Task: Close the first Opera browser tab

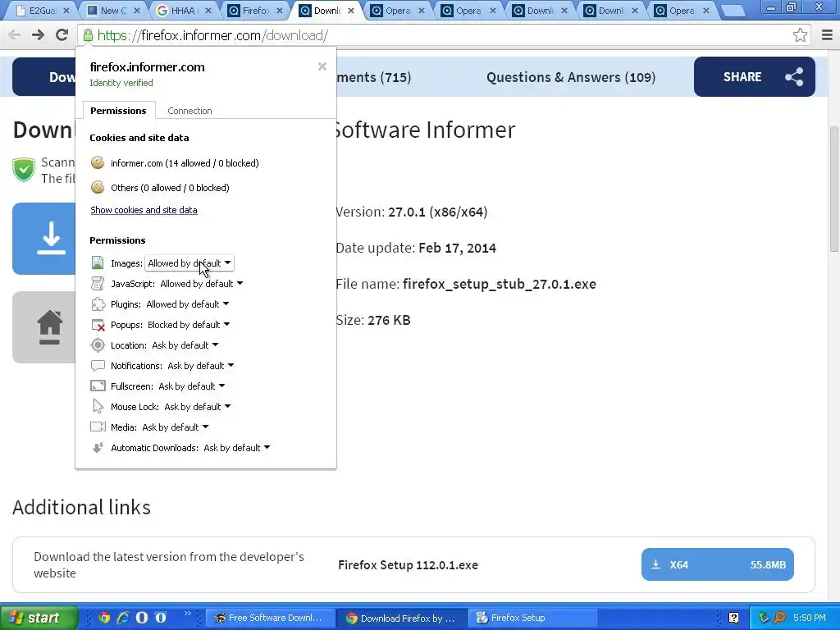Action: pos(422,10)
